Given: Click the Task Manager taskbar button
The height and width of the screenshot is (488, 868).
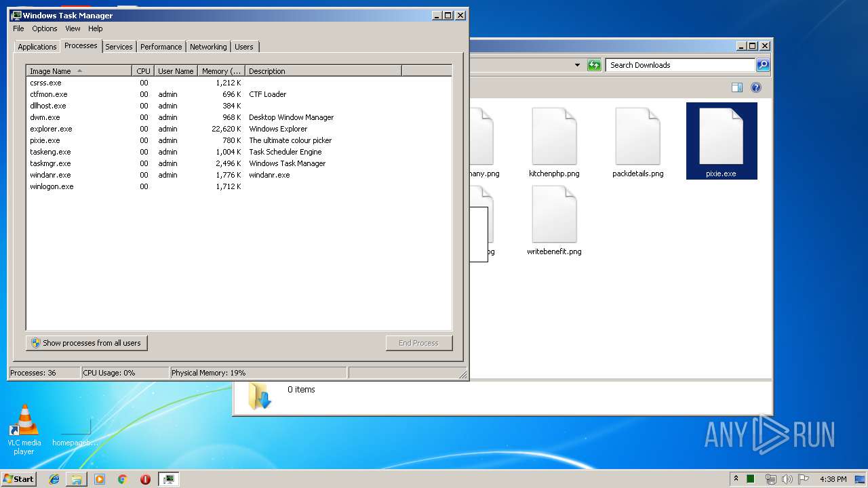Looking at the screenshot, I should [x=168, y=479].
